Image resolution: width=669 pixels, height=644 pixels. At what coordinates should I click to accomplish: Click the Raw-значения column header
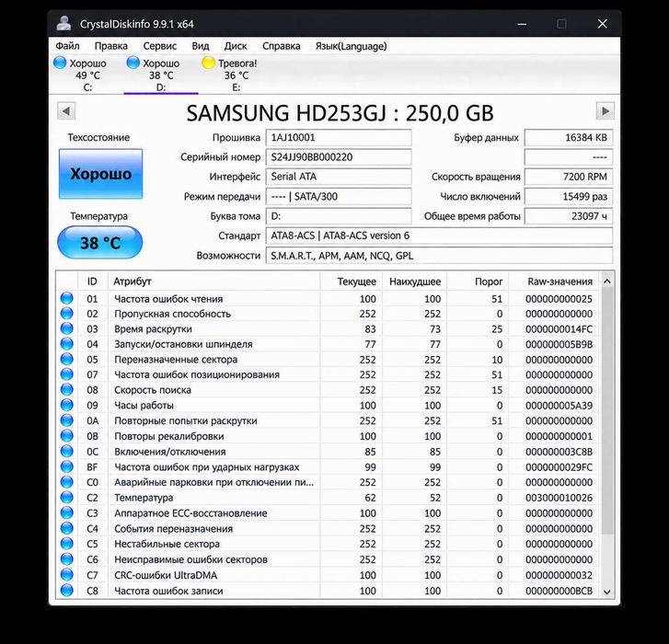554,282
